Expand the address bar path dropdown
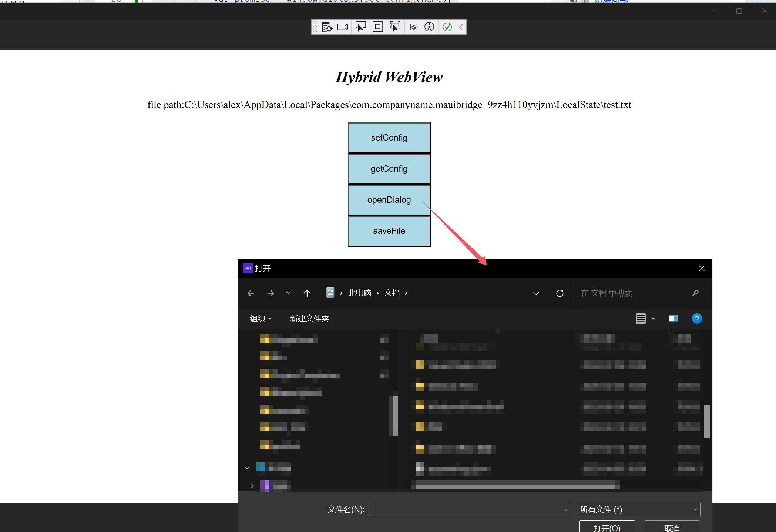776x532 pixels. pos(536,293)
